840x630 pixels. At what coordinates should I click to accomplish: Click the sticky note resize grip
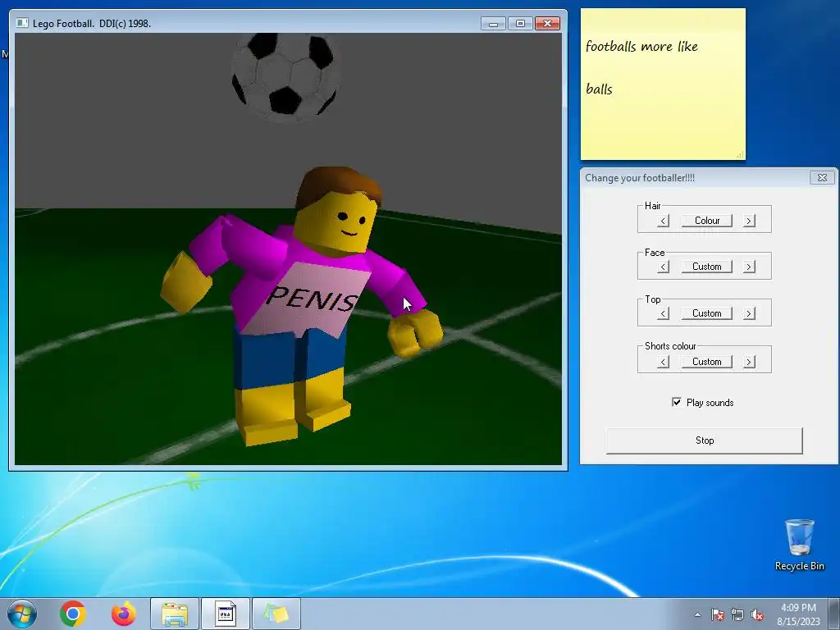[741, 155]
